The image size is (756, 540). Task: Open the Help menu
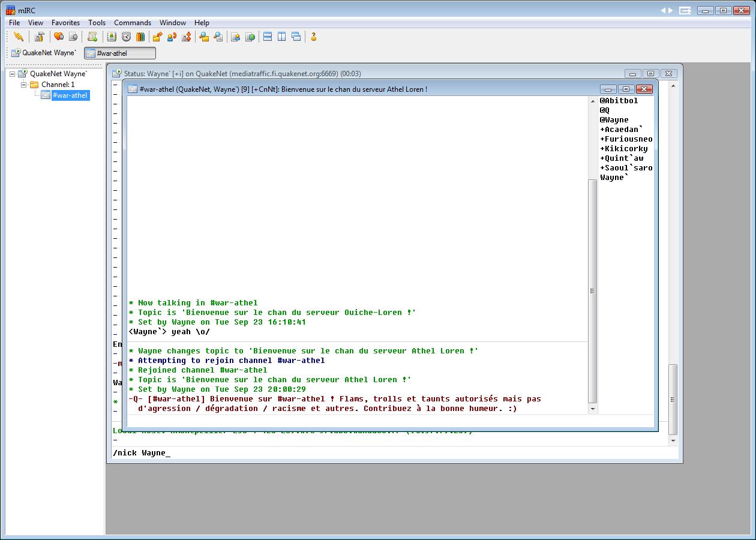tap(202, 23)
